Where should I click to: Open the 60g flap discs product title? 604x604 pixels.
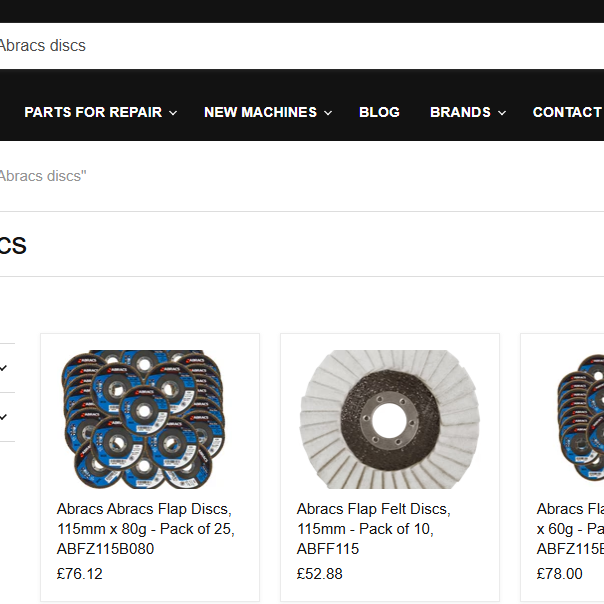pos(570,529)
